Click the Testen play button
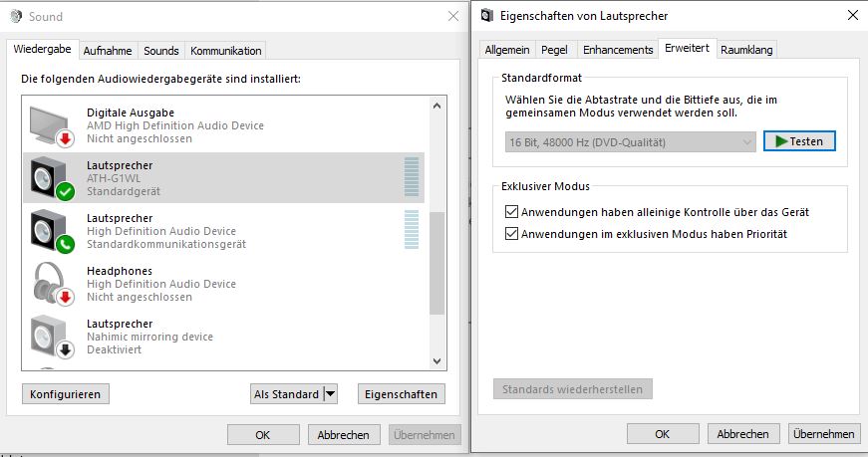868x457 pixels. tap(799, 141)
